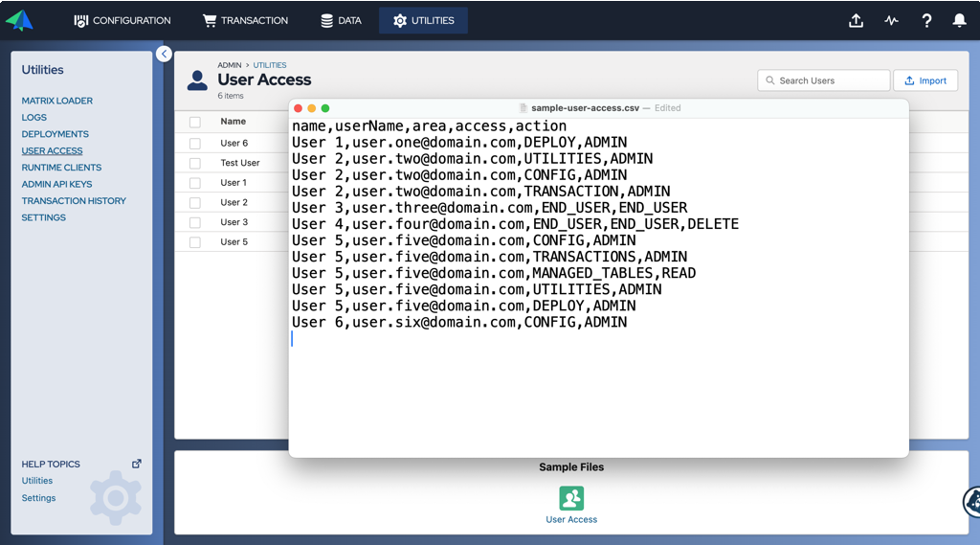Open the User 5 entry
This screenshot has height=545, width=980.
click(x=234, y=242)
